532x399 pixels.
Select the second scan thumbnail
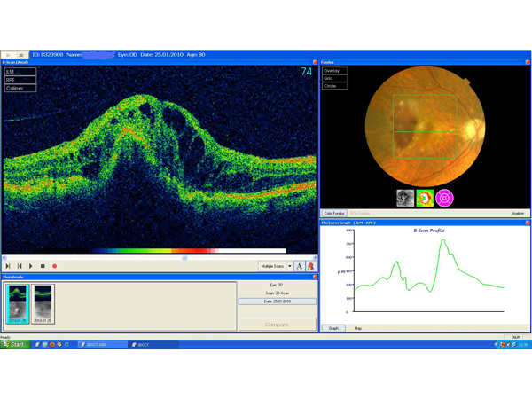click(43, 303)
